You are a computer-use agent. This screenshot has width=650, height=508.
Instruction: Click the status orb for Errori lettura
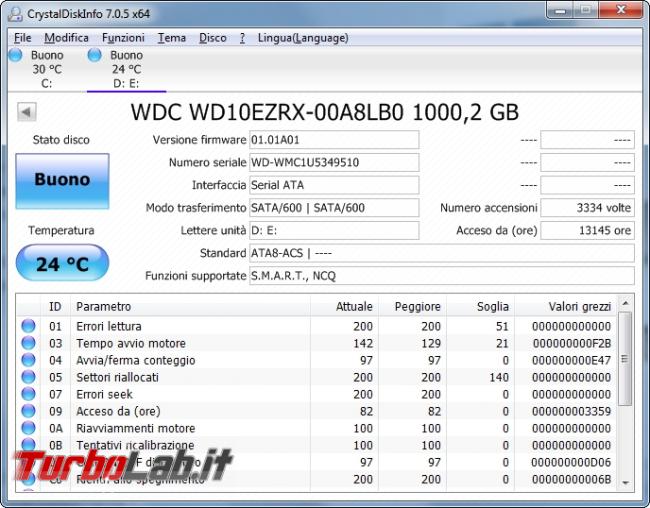tap(28, 326)
